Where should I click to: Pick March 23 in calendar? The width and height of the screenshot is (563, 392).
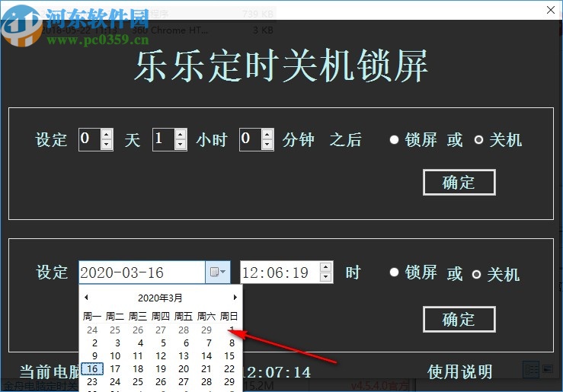(92, 381)
